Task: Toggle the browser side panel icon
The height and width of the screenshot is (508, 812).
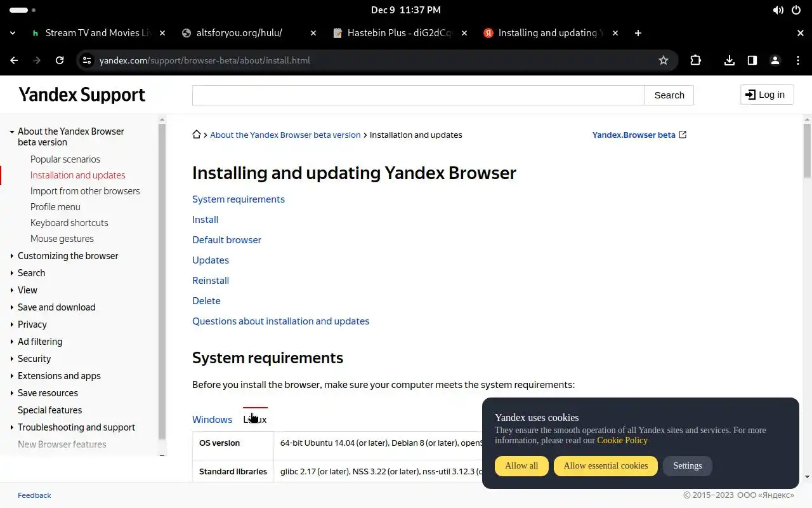Action: pos(752,60)
